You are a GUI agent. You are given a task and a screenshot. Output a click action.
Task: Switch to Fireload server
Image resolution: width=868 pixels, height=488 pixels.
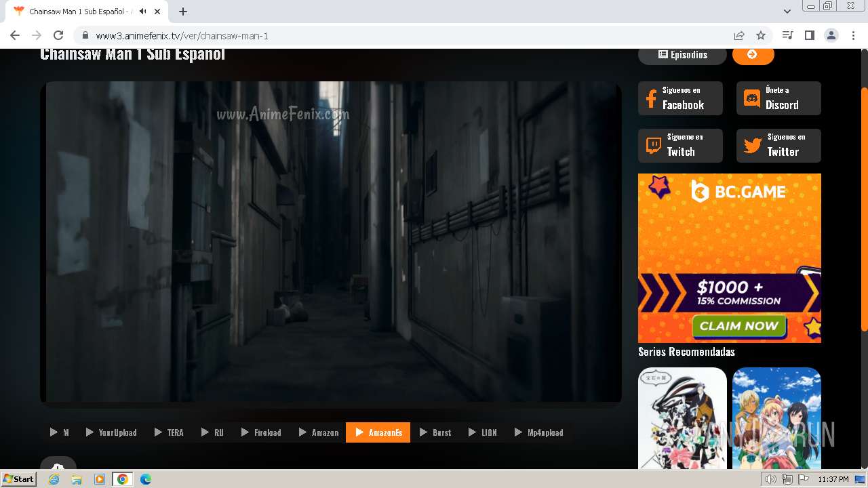260,432
